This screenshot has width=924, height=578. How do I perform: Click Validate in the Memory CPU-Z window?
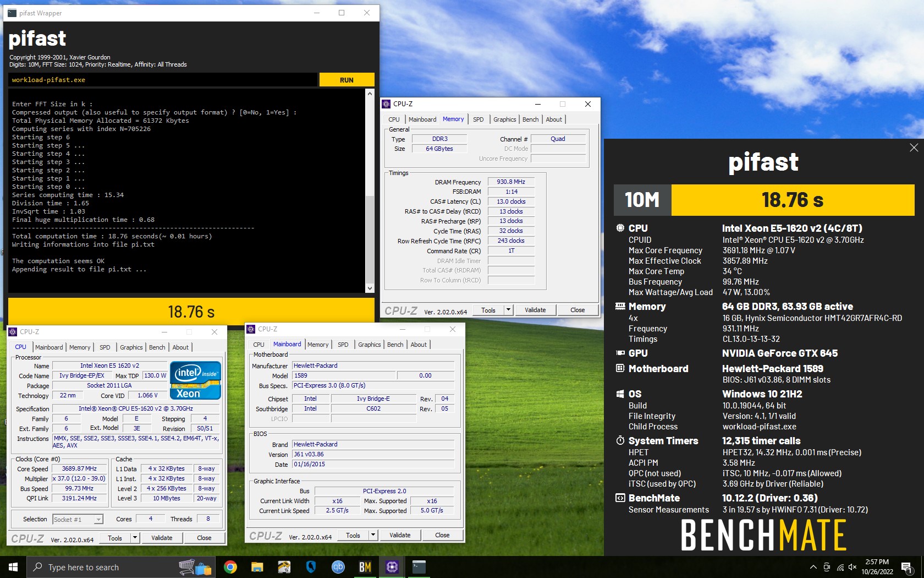click(x=535, y=310)
